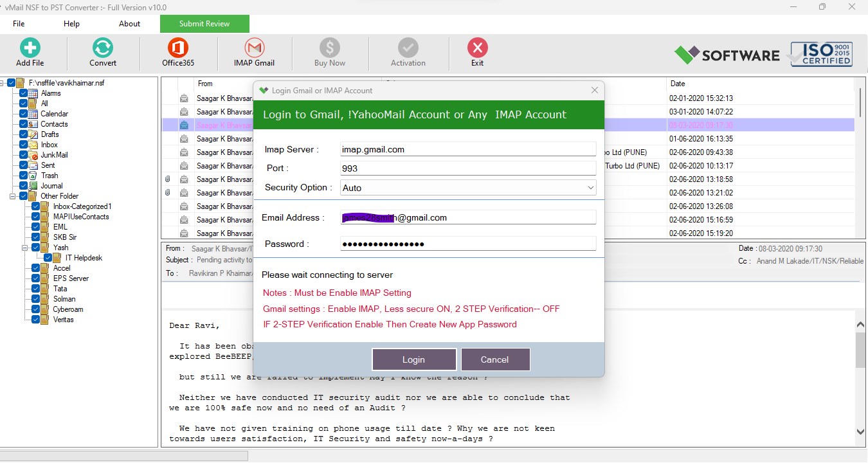Click attachment paperclip of 02-06-2020 13:18:58 email
The height and width of the screenshot is (463, 868).
click(x=168, y=179)
